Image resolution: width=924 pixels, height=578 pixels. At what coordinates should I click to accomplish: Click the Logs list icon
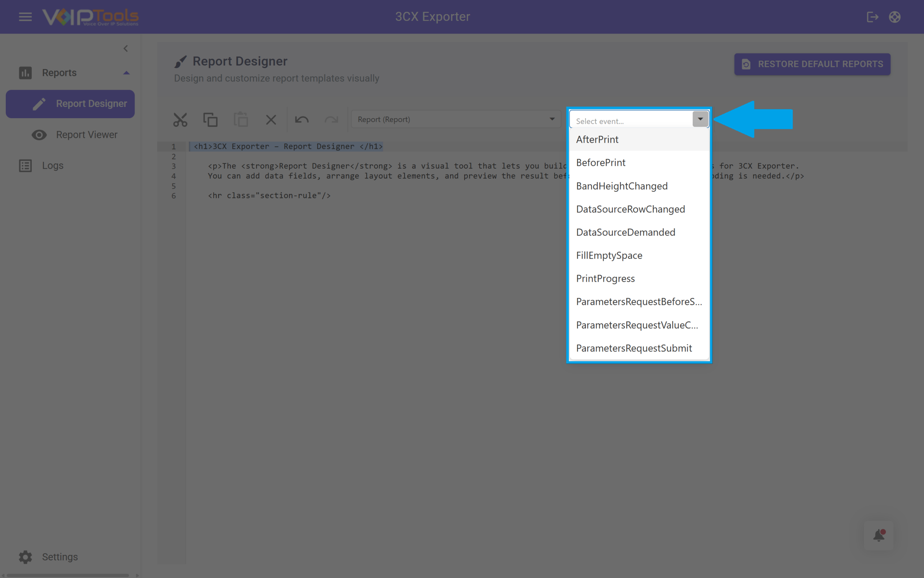26,165
